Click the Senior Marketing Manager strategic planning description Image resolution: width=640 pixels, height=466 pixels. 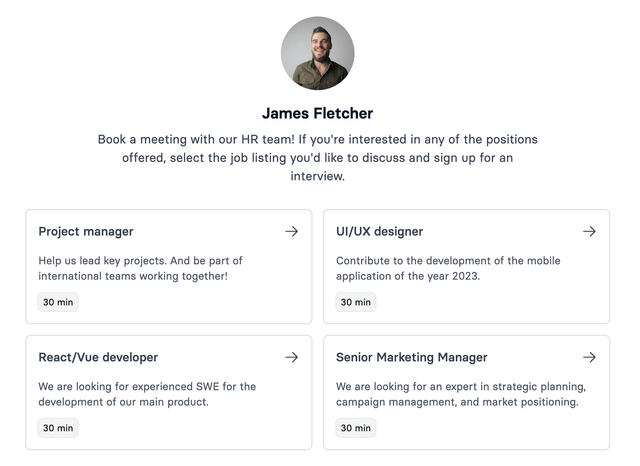[460, 394]
